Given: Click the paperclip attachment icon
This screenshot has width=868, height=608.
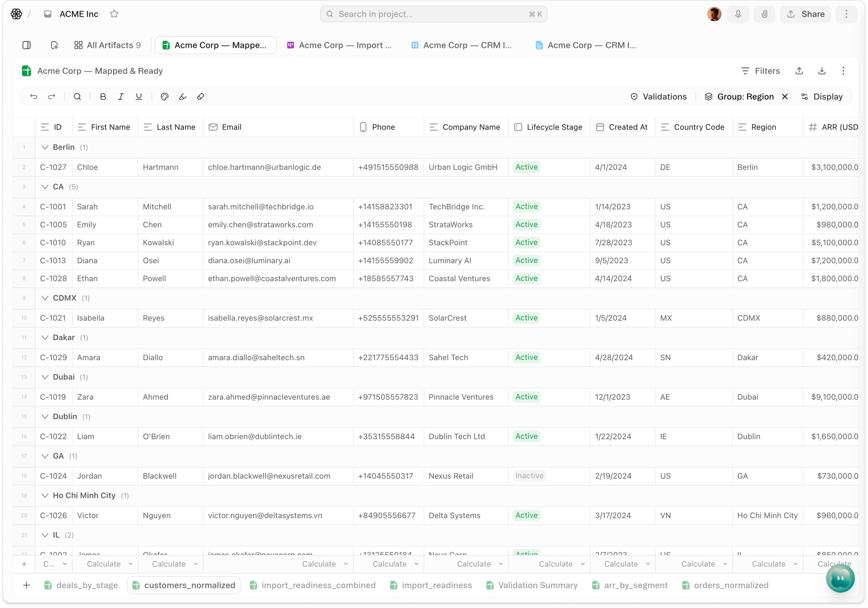Looking at the screenshot, I should click(764, 14).
